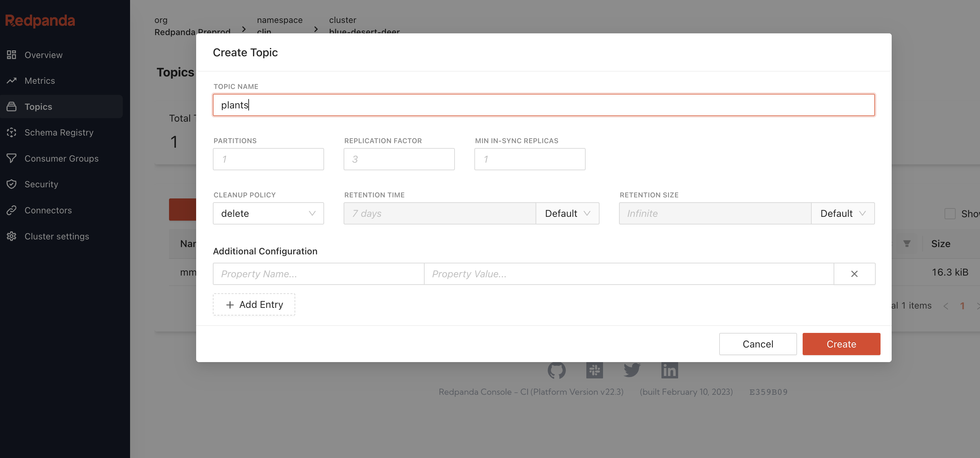This screenshot has height=458, width=980.
Task: Click the LinkedIn icon in the footer
Action: 669,370
